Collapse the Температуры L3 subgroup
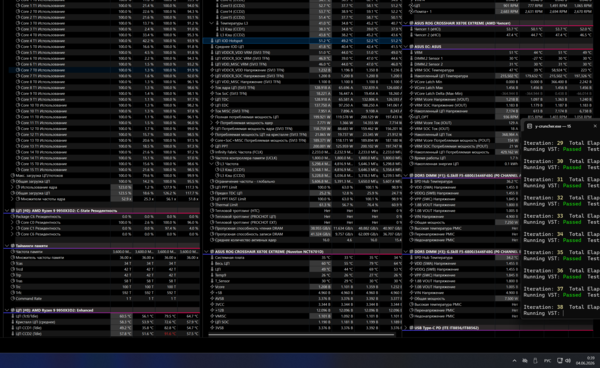Viewport: 600px width, 368px height. pos(212,23)
